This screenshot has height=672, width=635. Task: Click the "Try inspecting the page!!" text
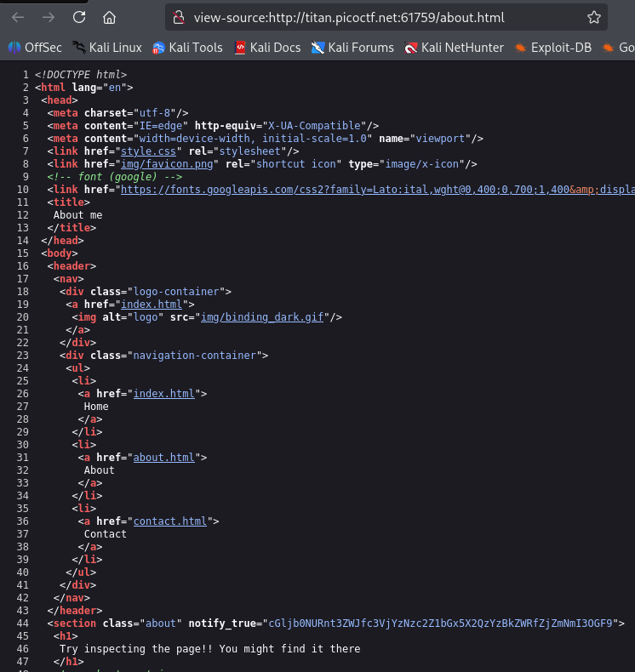pyautogui.click(x=136, y=649)
